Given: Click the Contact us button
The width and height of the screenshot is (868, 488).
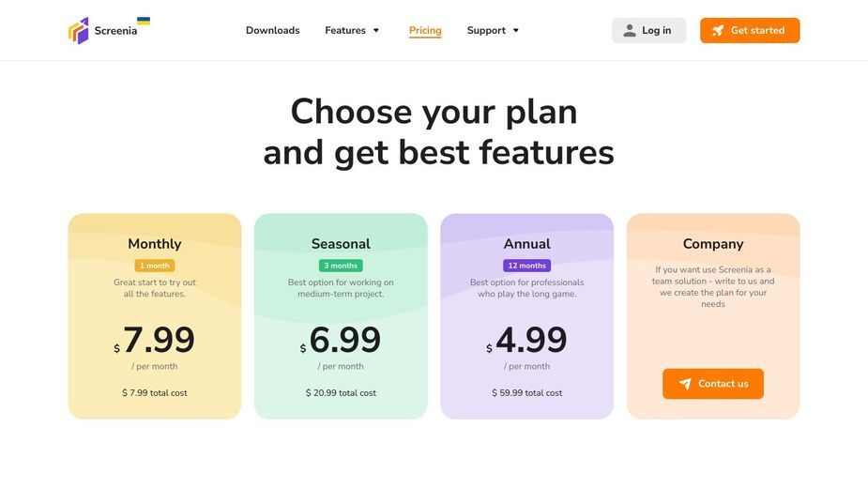Looking at the screenshot, I should [713, 384].
